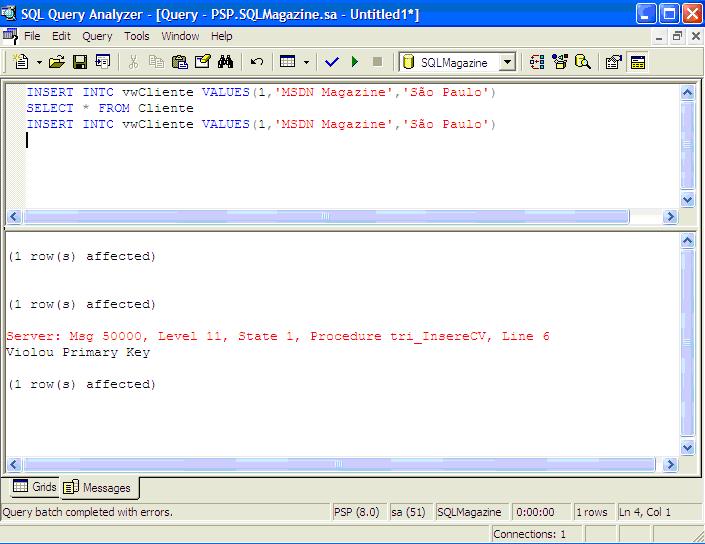The width and height of the screenshot is (705, 544).
Task: Click down arrow of editor vertical scrollbar
Action: tap(687, 200)
